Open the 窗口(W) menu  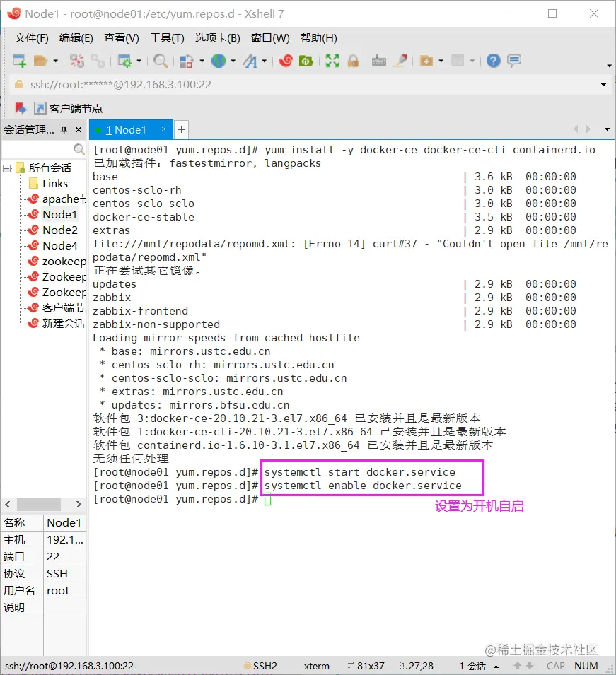click(x=270, y=38)
